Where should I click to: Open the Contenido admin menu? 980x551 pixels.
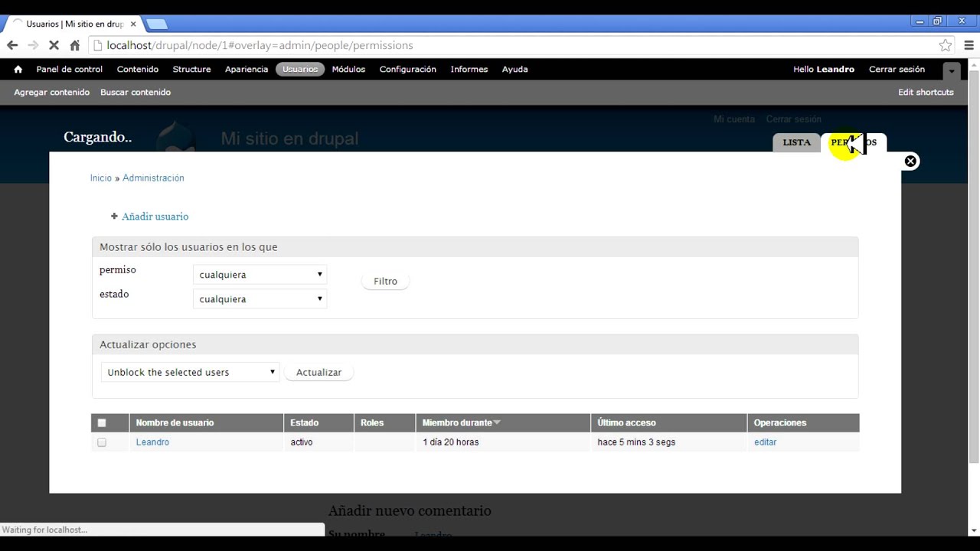pos(138,69)
